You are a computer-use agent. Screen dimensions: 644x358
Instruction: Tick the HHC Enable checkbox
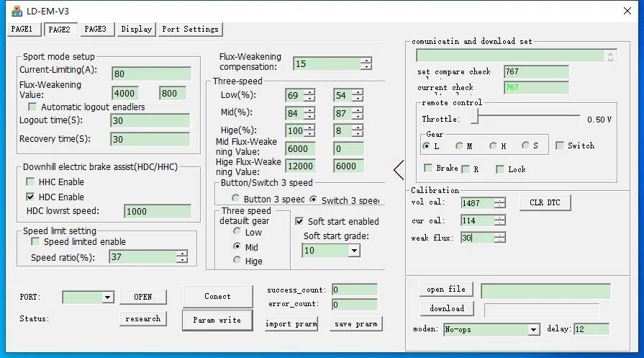[x=30, y=182]
